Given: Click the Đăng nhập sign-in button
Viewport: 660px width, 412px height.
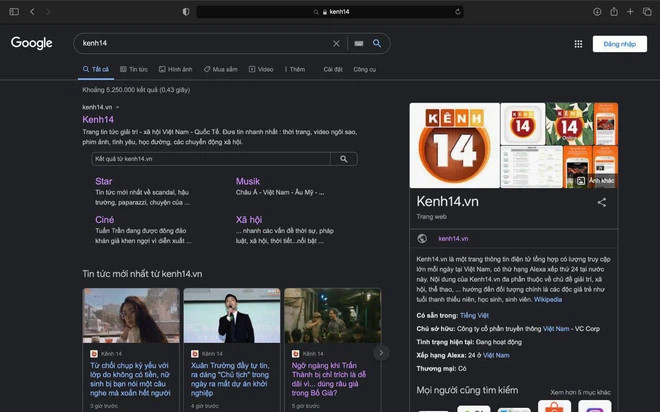Looking at the screenshot, I should 619,44.
